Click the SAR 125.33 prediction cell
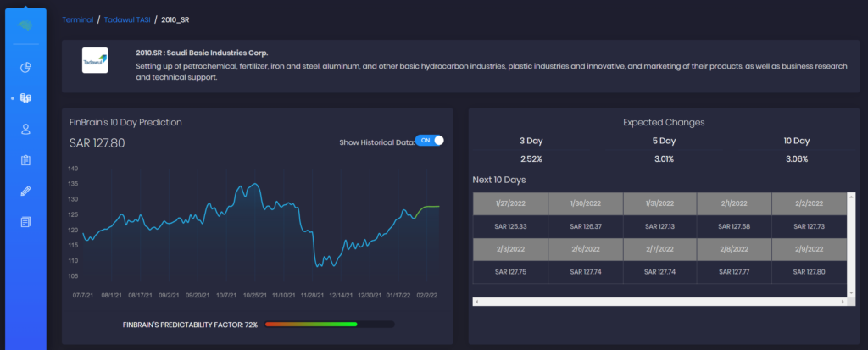 (510, 226)
